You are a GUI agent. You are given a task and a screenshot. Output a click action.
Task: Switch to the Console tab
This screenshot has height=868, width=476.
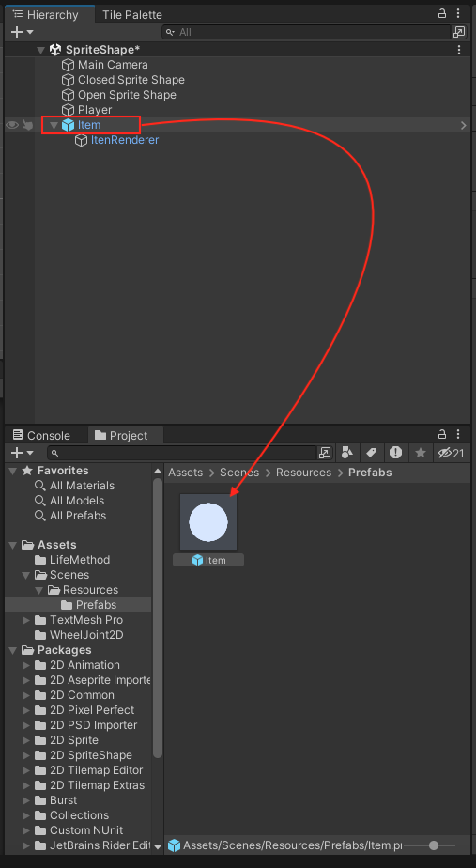tap(42, 435)
